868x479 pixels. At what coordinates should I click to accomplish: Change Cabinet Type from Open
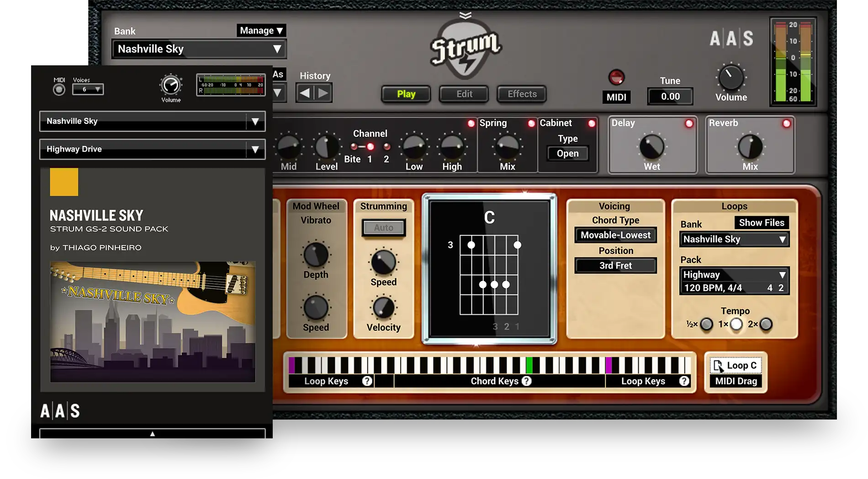tap(567, 153)
